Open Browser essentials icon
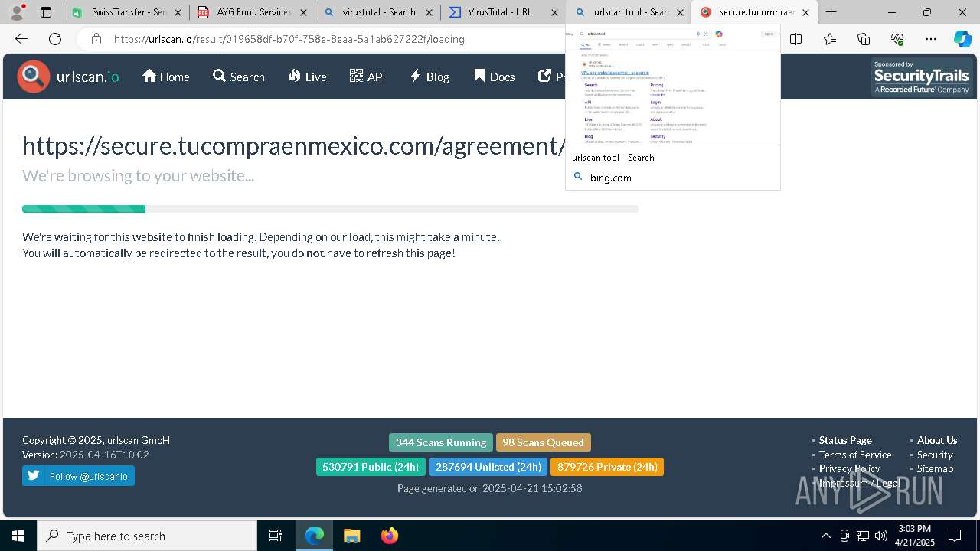Viewport: 980px width, 551px height. 897,39
